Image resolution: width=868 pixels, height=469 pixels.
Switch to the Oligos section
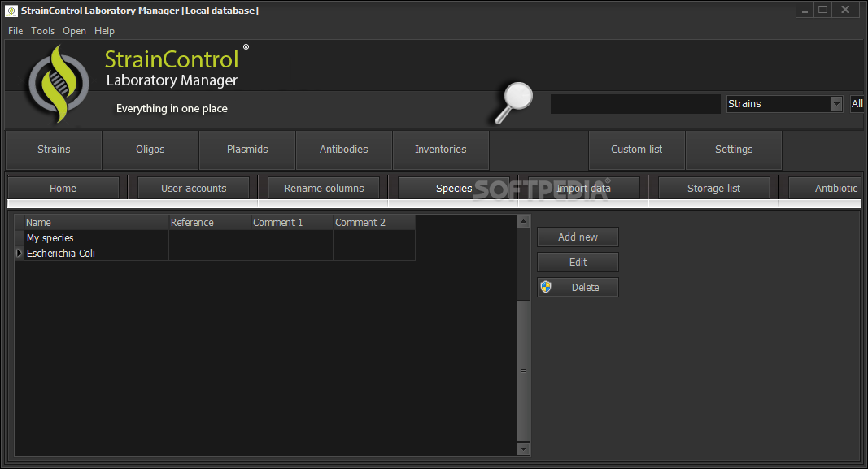tap(150, 150)
